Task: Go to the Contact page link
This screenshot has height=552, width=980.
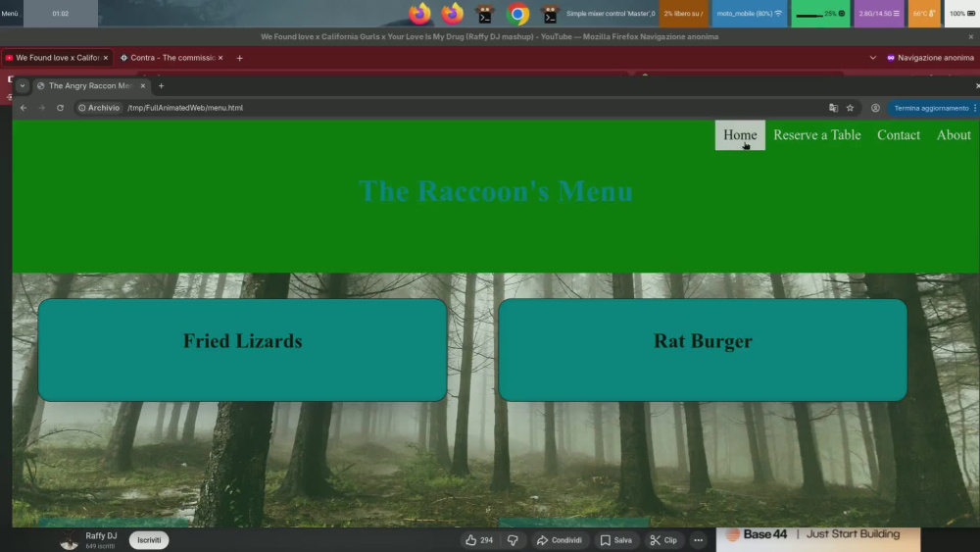Action: [898, 135]
